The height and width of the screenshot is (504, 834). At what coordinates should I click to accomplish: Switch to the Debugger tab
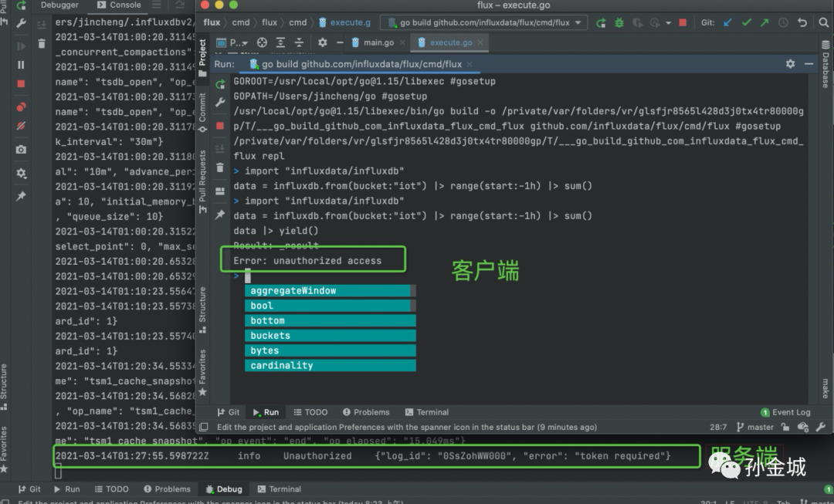click(x=59, y=5)
